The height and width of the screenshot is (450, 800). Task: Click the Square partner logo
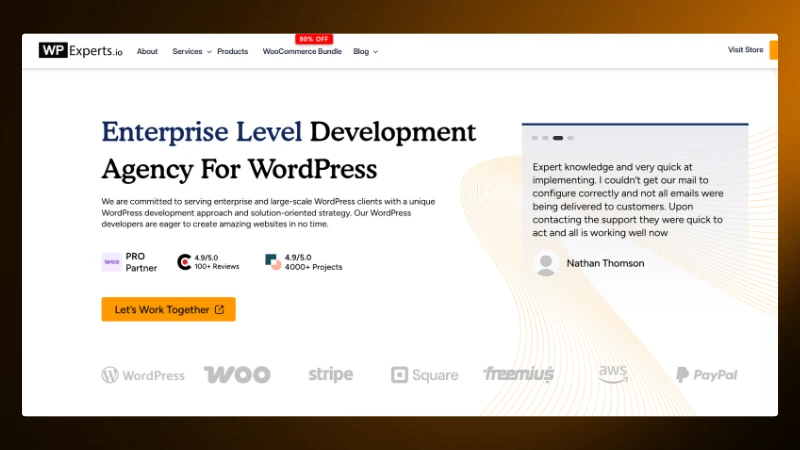coord(424,375)
